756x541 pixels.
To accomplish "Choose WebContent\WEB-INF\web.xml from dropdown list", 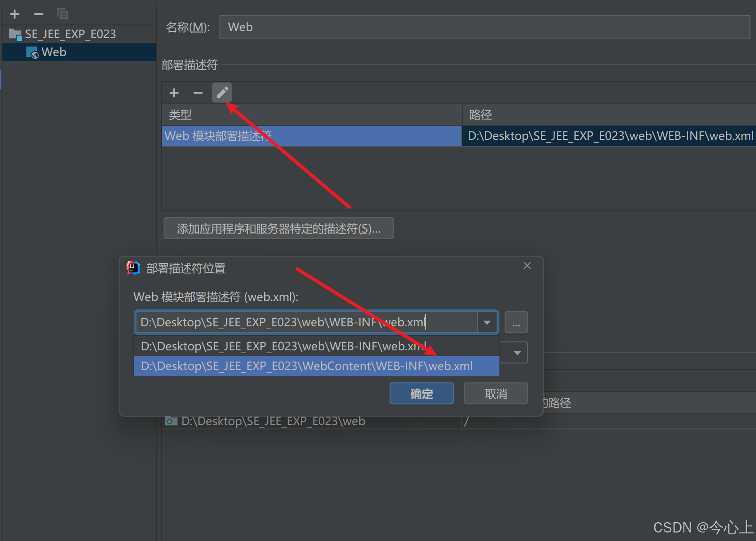I will [x=316, y=366].
